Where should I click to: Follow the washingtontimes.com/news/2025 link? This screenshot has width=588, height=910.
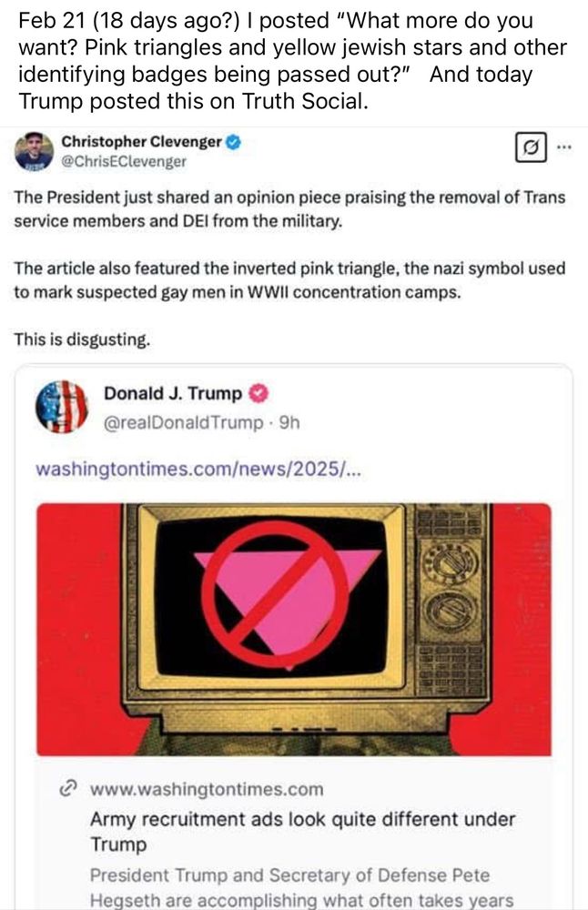[x=198, y=469]
